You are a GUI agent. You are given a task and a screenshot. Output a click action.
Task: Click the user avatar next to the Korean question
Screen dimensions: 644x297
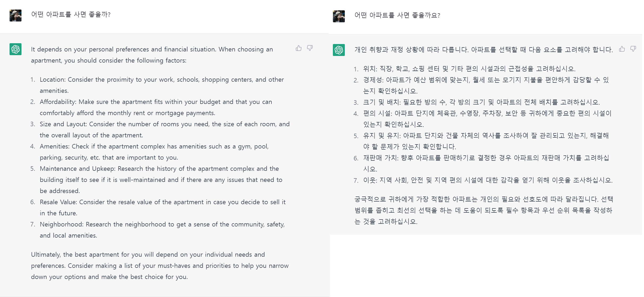pos(338,16)
